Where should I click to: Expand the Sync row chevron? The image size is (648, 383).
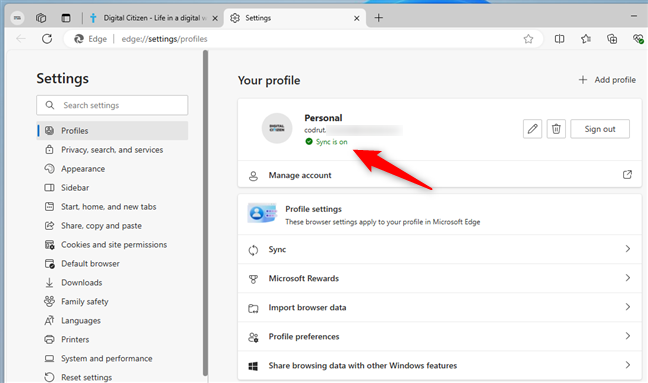(x=627, y=249)
